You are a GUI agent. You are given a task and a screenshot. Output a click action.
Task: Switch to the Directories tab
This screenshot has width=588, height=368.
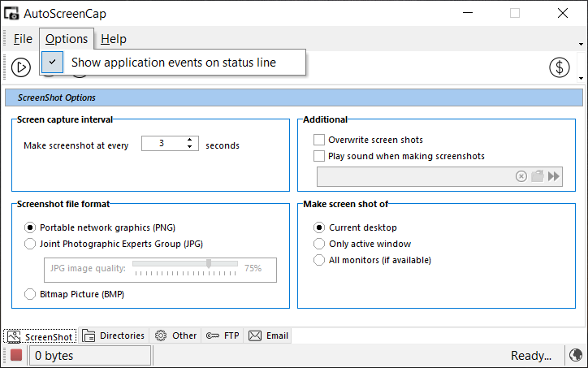pyautogui.click(x=114, y=336)
